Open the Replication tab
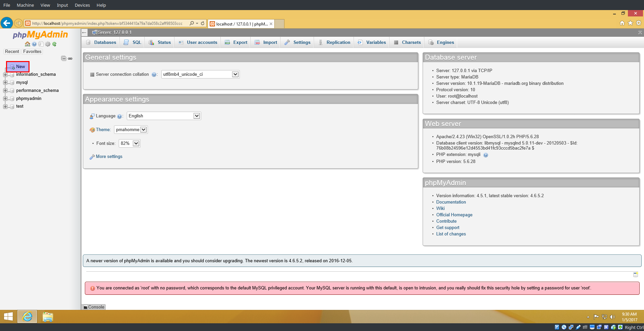Image resolution: width=644 pixels, height=331 pixels. (x=334, y=42)
